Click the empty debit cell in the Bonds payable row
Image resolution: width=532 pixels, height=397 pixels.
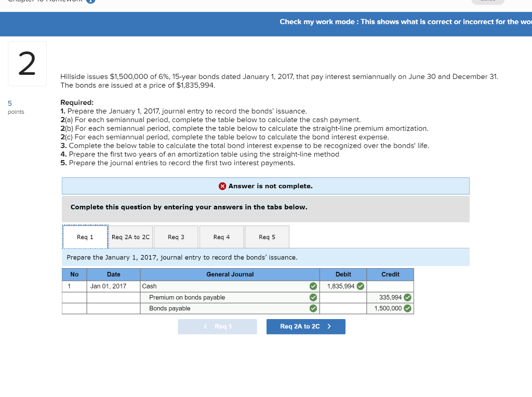343,309
